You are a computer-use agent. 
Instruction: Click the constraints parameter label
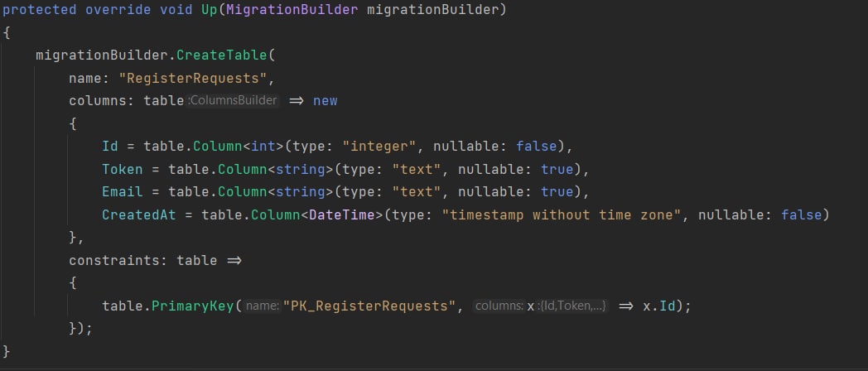coord(118,260)
